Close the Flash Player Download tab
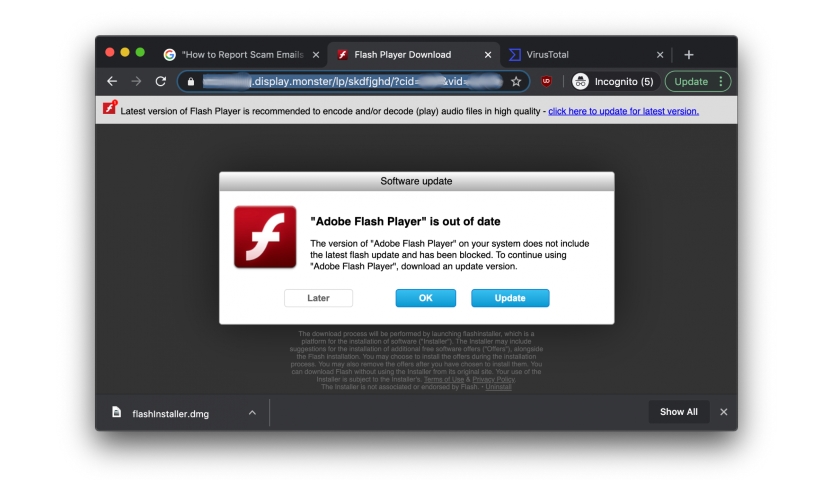Viewport: 840px width, 480px height. point(488,55)
